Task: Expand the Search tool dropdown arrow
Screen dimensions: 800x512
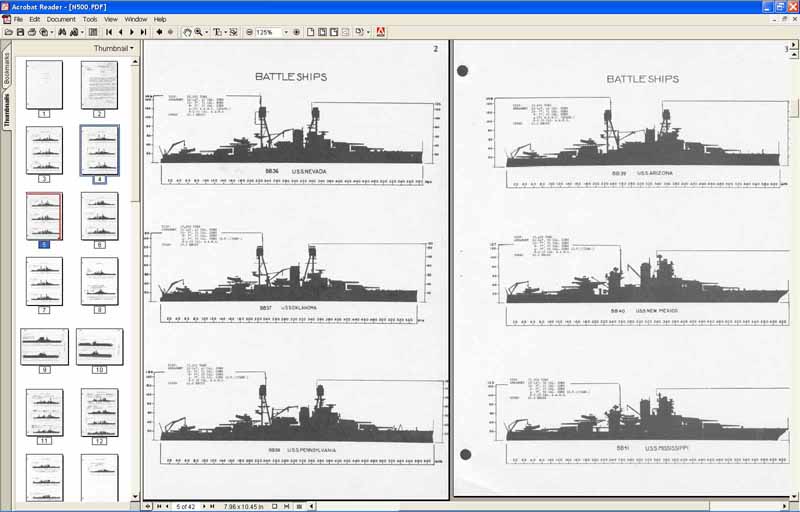Action: [x=82, y=32]
